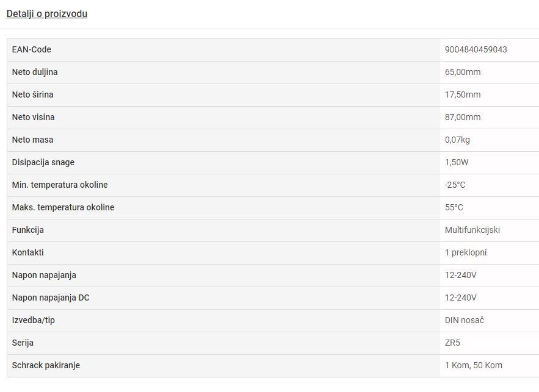Select the 'Multifunkcijski' function value
Image resolution: width=539 pixels, height=392 pixels.
click(472, 230)
